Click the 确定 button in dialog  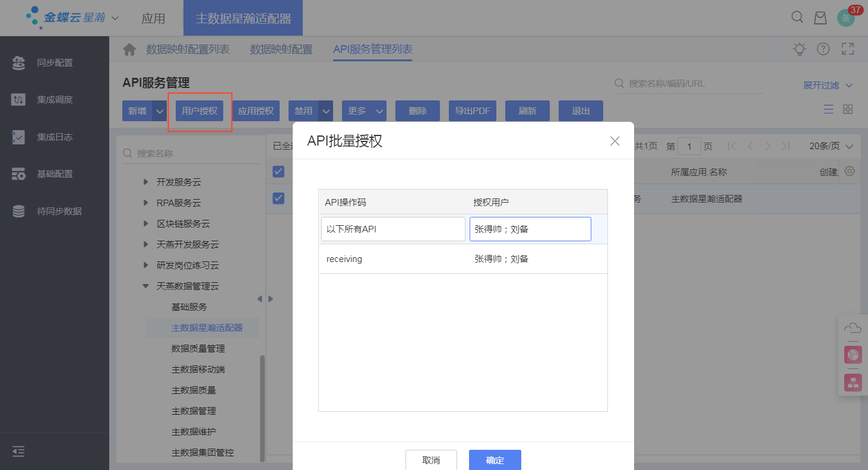495,460
